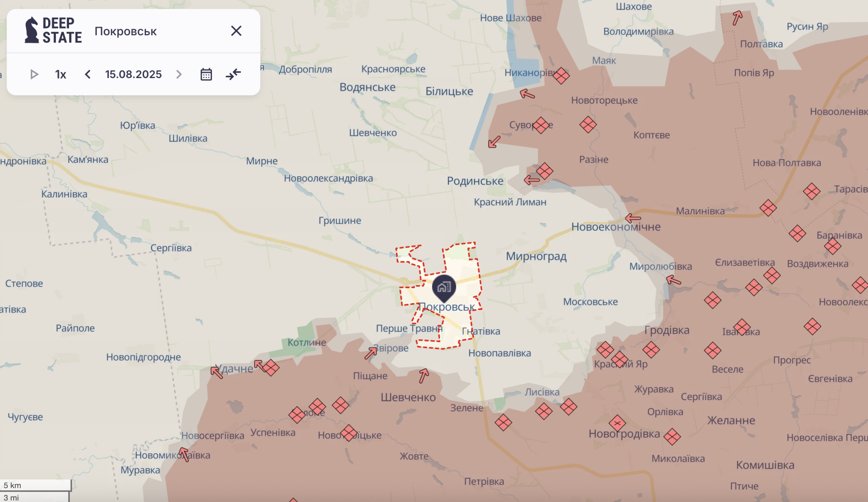Click the DeepState logo

click(53, 30)
